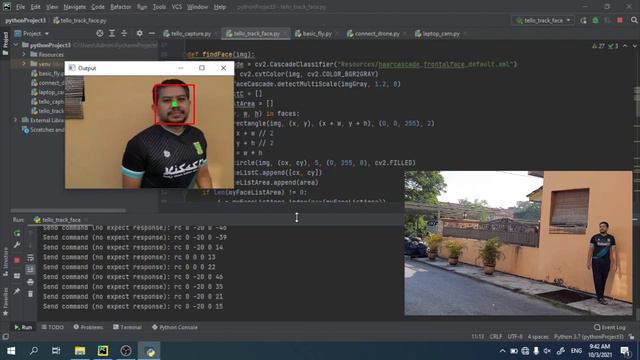Click the wrench settings icon in Run panel
The image size is (640, 360).
coord(17,245)
